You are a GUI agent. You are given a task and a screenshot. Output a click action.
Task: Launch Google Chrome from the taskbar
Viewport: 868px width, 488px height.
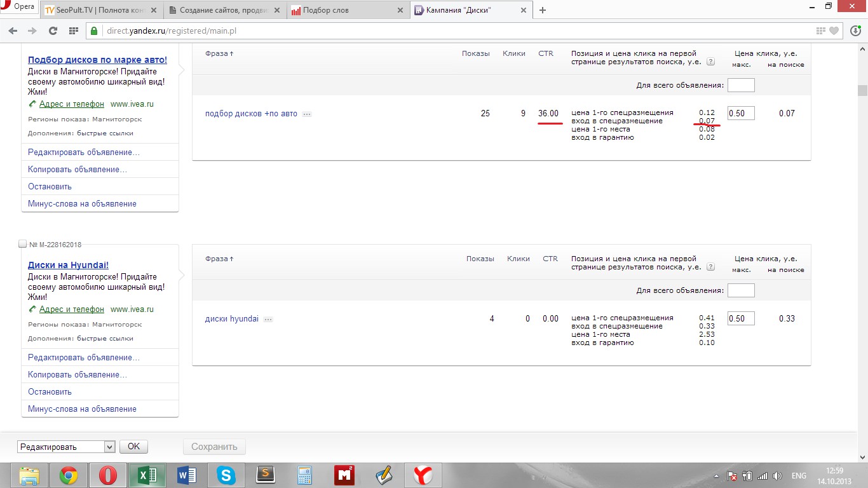click(x=69, y=475)
